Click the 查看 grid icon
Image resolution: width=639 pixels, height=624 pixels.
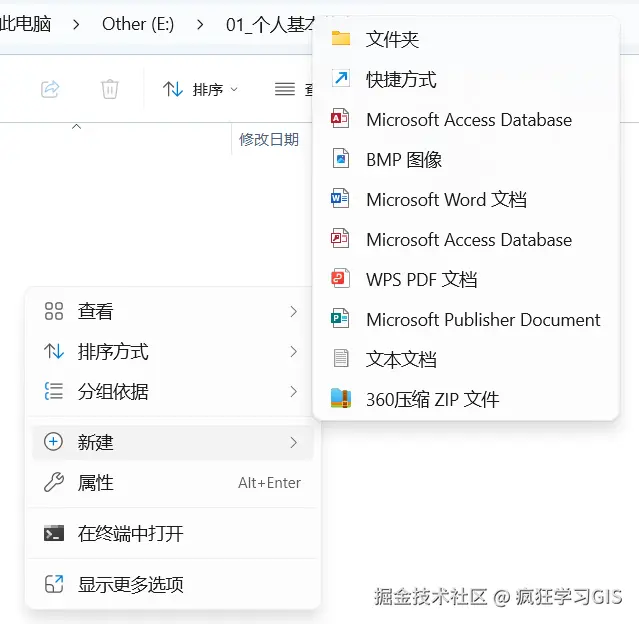pos(54,311)
